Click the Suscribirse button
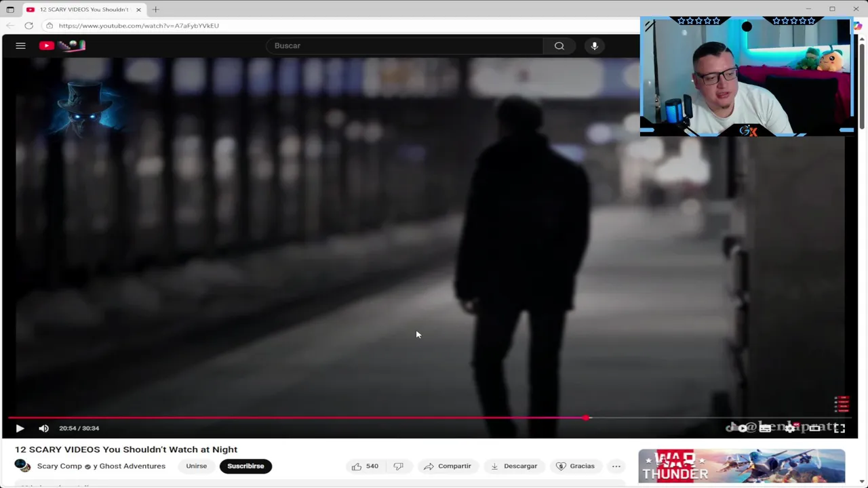 (x=245, y=466)
